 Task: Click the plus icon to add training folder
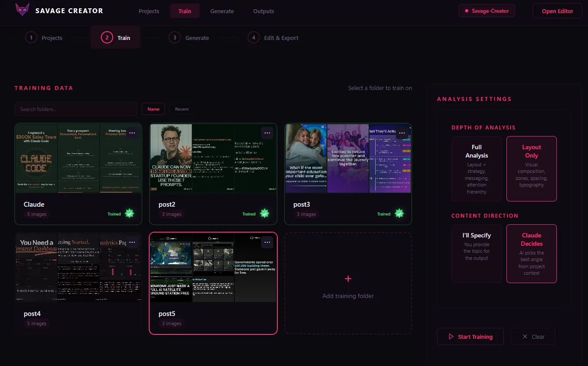[x=348, y=278]
